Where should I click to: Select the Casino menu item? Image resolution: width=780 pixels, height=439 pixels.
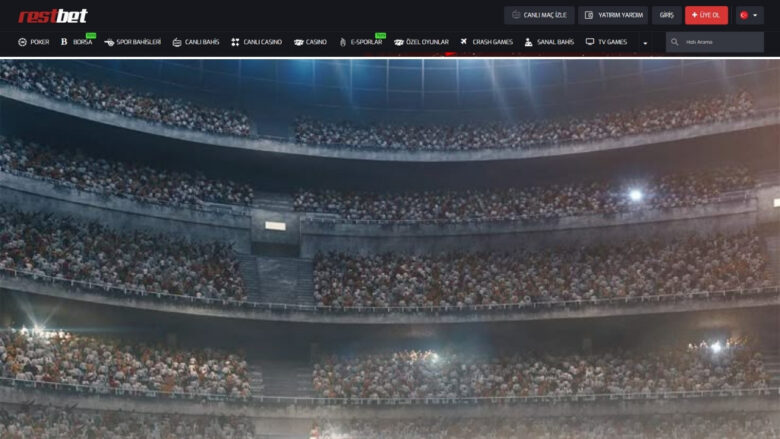click(310, 42)
